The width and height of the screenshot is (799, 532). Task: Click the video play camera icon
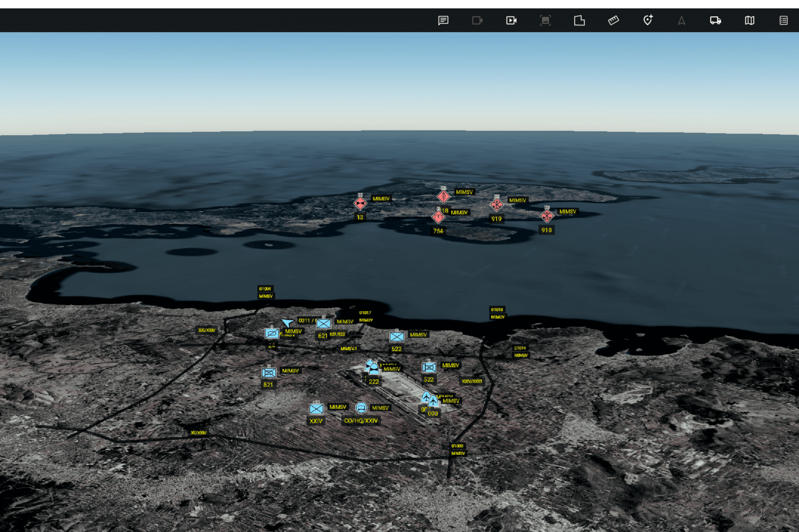tap(511, 20)
